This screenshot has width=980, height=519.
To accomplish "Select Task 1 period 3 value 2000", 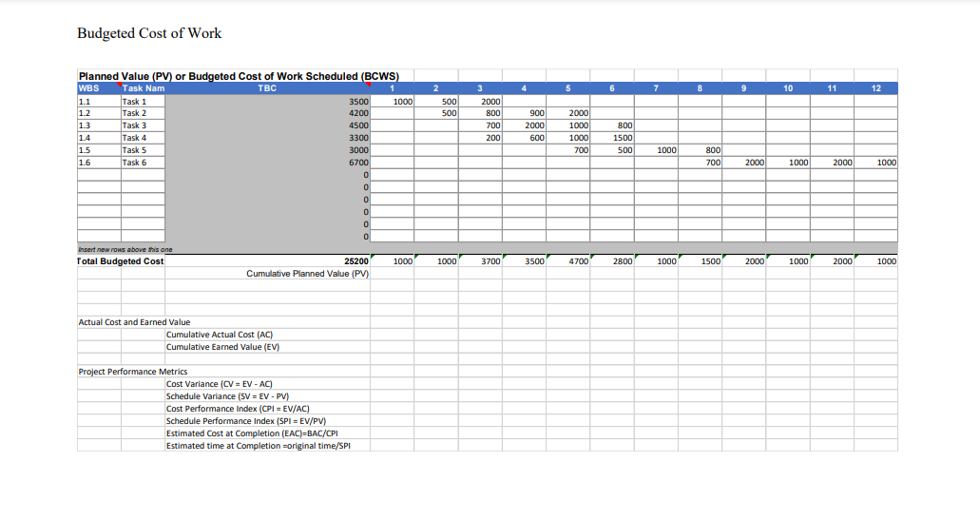I will point(481,102).
